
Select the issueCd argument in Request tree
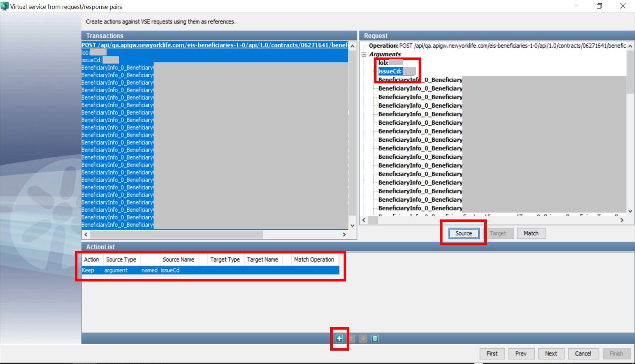tap(397, 71)
